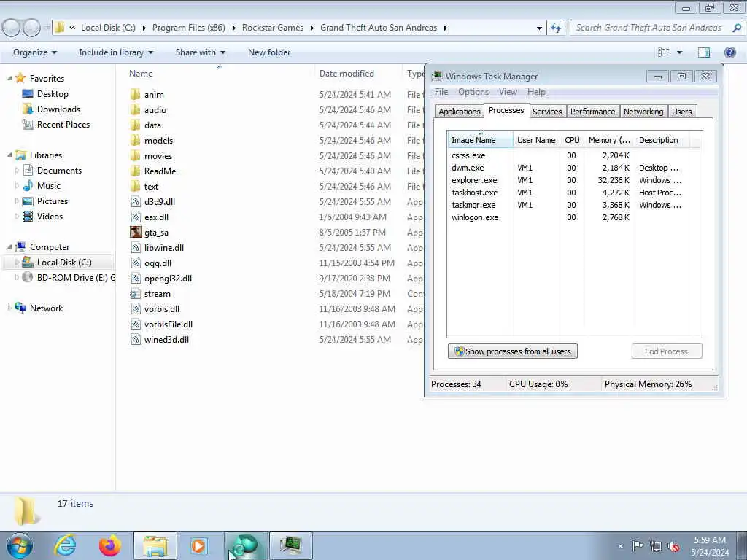The height and width of the screenshot is (560, 747).
Task: Sort processes by Memory column
Action: tap(609, 140)
